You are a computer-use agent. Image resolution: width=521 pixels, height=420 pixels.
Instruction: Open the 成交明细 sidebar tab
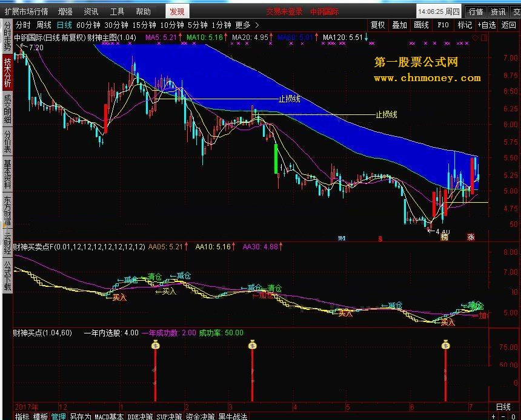tap(7, 109)
